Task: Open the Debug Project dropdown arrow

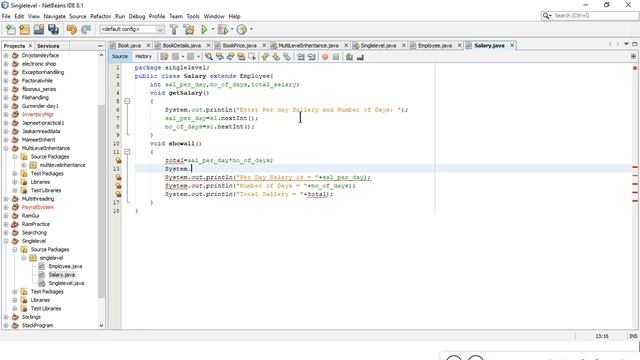Action: click(232, 29)
